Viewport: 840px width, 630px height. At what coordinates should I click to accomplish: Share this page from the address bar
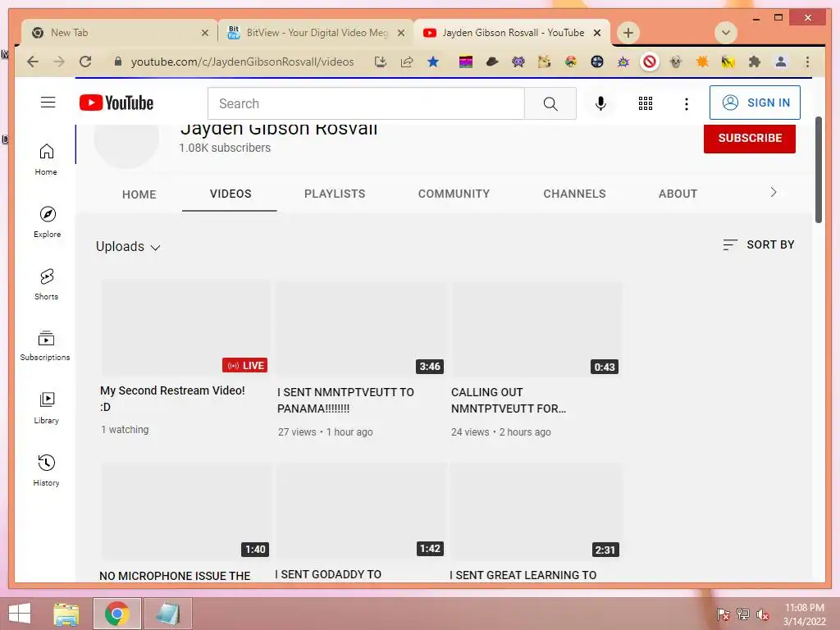pyautogui.click(x=407, y=62)
